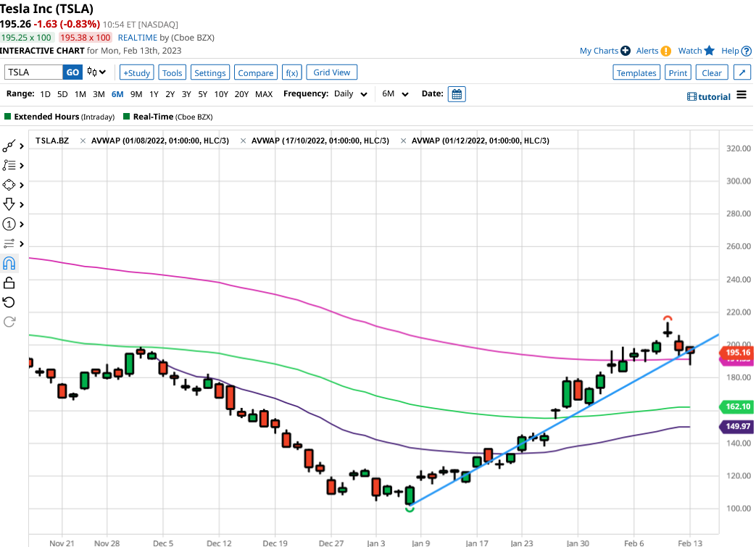Click the Alerts exclamation icon
This screenshot has height=547, width=756.
coord(666,51)
